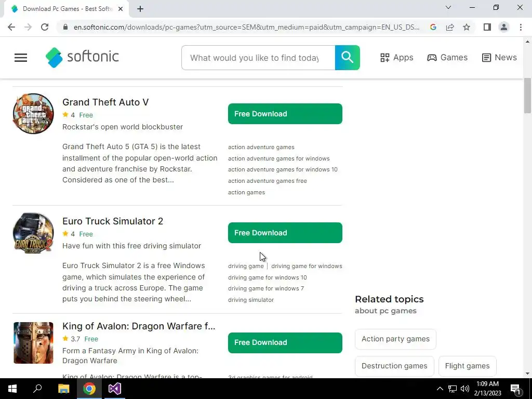Open a new browser tab

(x=140, y=9)
